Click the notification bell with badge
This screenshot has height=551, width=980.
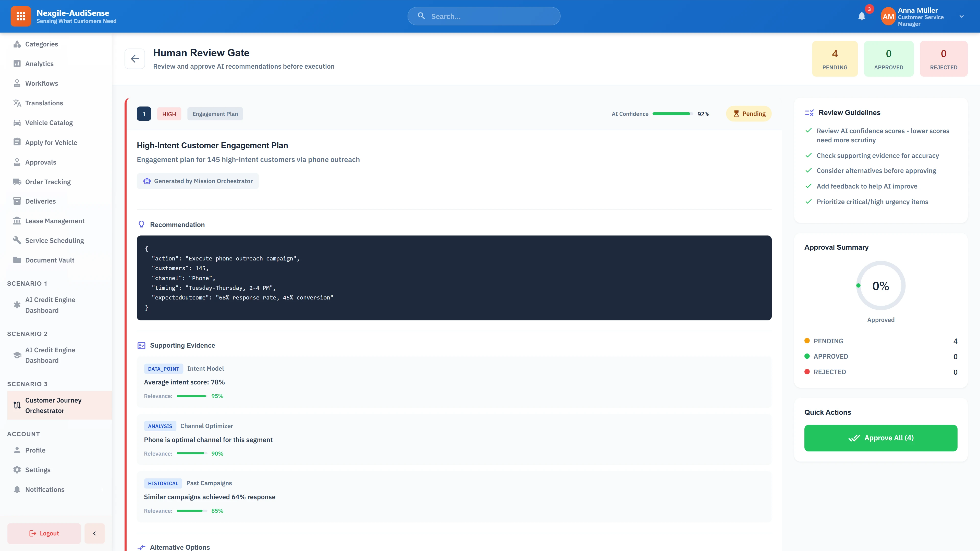(862, 16)
